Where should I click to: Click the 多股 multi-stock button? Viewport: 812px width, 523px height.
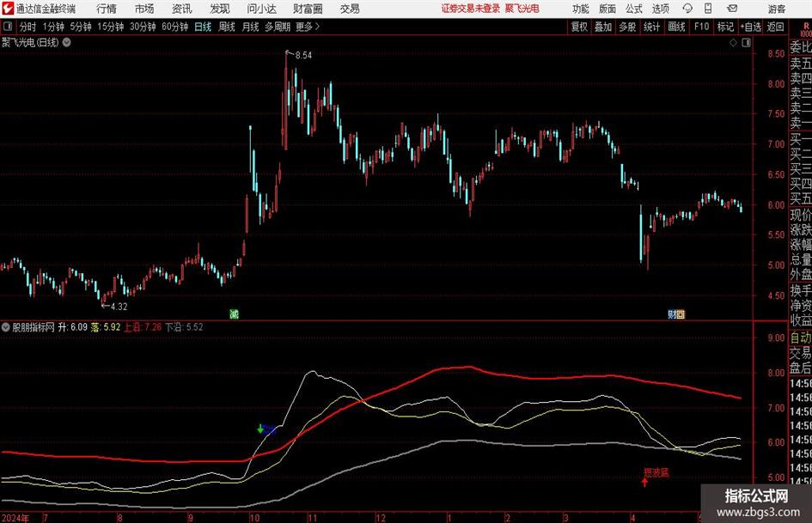(x=627, y=27)
